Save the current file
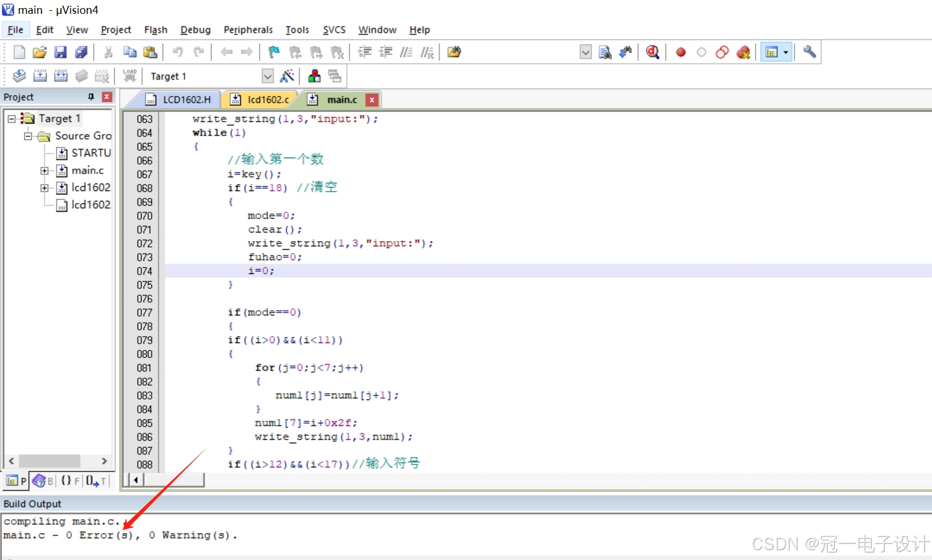 pyautogui.click(x=60, y=52)
